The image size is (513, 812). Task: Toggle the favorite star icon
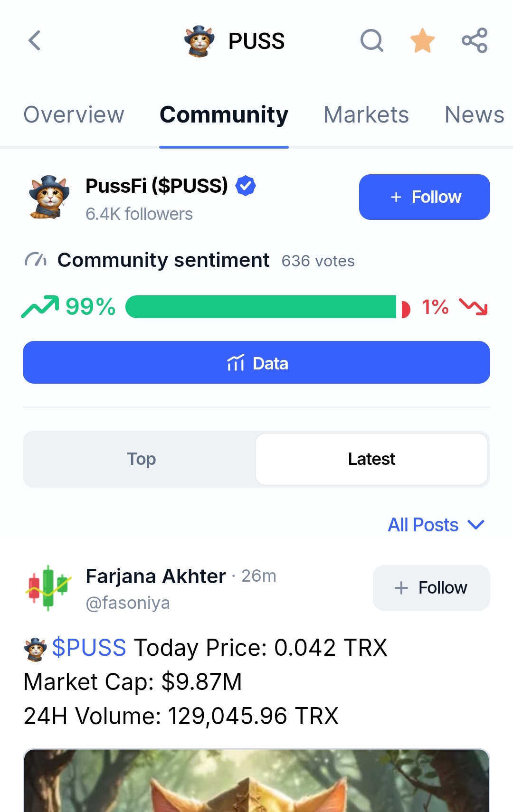[422, 41]
